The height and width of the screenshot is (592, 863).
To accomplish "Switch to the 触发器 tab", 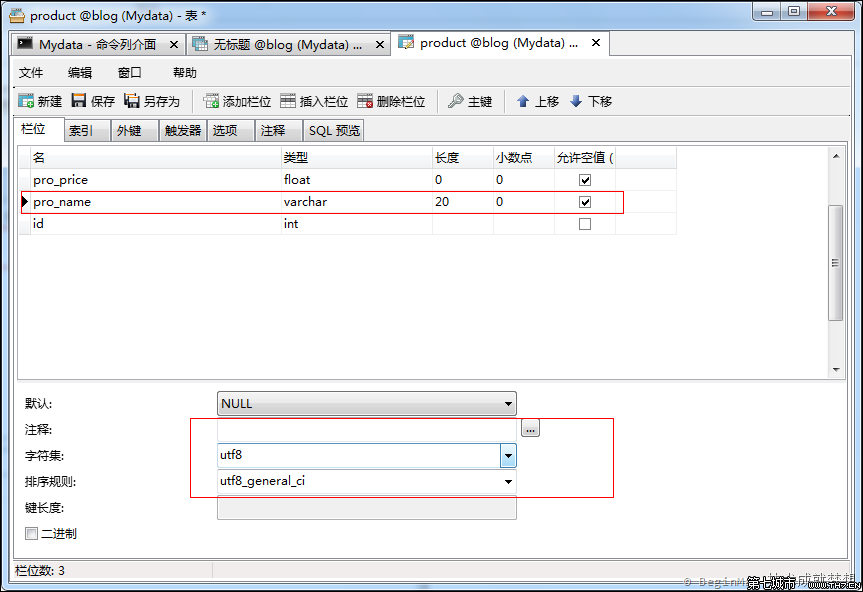I will (x=183, y=131).
